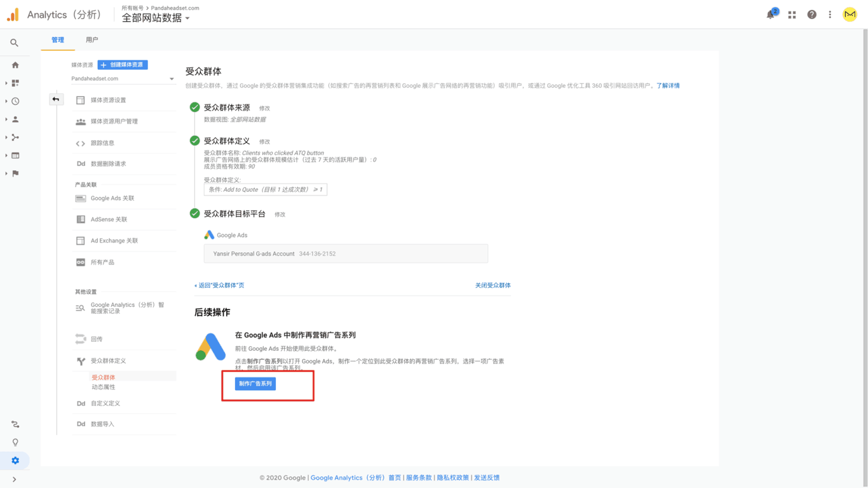Switch to the 用户 tab
The width and height of the screenshot is (868, 488).
(x=92, y=40)
